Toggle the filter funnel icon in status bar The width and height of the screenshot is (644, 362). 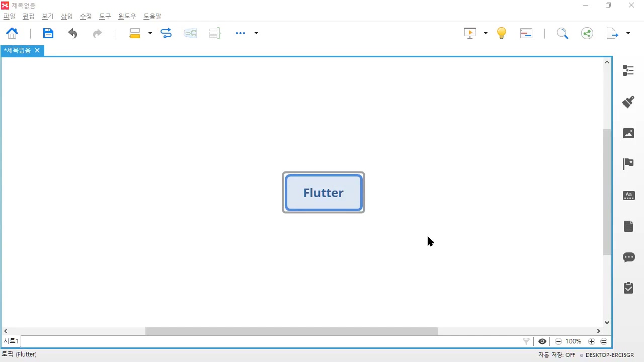(x=526, y=341)
